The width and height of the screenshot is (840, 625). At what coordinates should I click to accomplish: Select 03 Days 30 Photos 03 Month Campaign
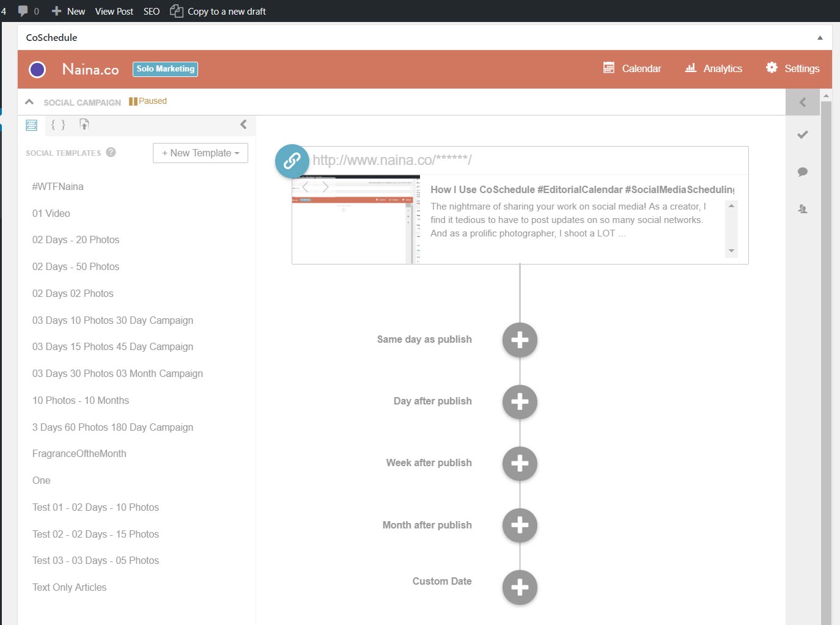click(117, 373)
